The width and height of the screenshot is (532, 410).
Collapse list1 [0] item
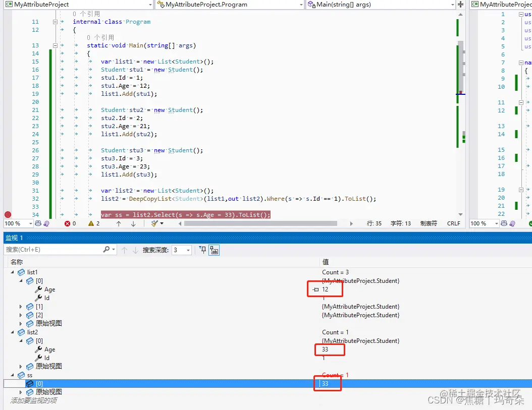click(21, 281)
